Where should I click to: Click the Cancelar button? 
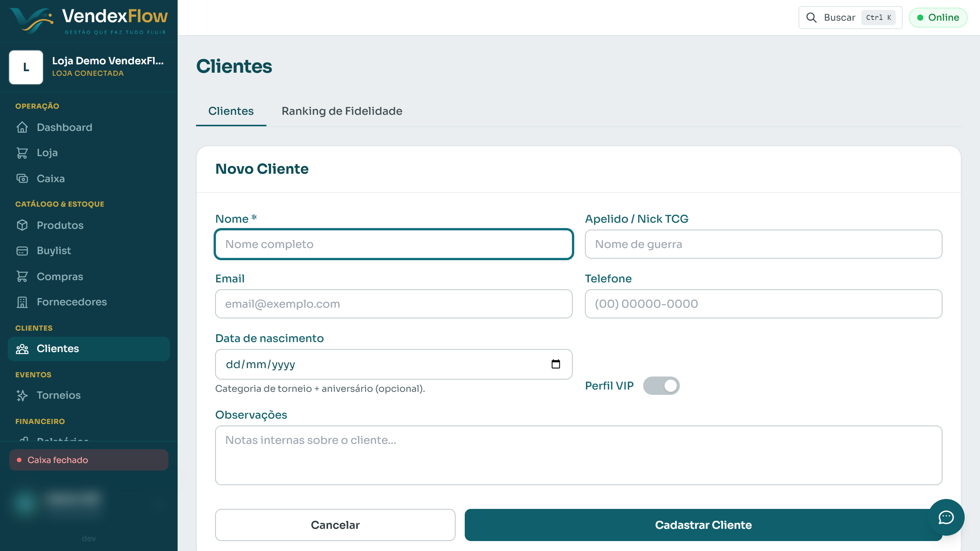335,525
